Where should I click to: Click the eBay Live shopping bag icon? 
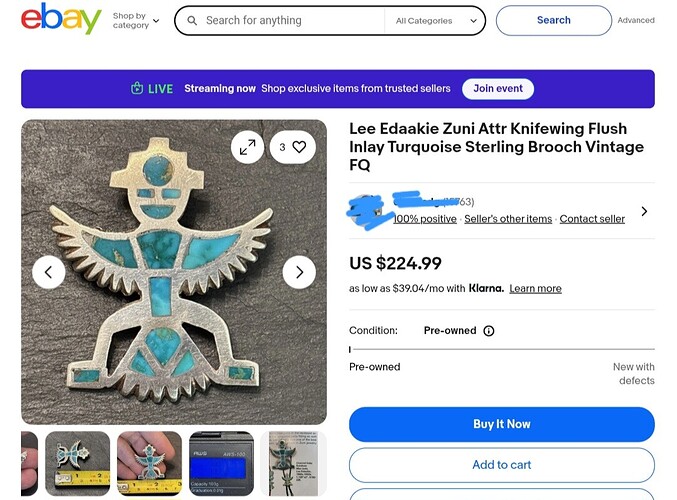pyautogui.click(x=137, y=89)
